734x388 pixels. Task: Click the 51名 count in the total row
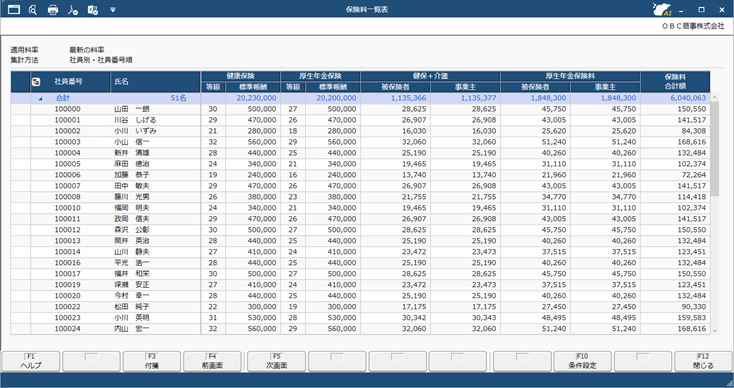[x=178, y=98]
